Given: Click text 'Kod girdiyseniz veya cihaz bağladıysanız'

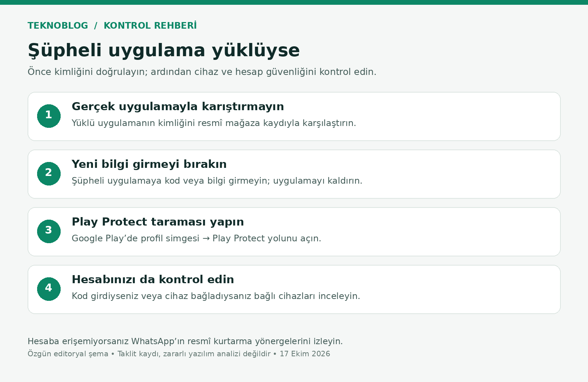Looking at the screenshot, I should click(161, 296).
